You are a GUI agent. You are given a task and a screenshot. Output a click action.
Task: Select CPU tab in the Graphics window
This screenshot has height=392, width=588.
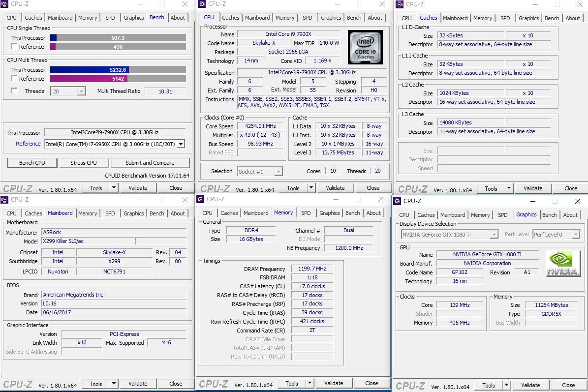click(x=404, y=215)
